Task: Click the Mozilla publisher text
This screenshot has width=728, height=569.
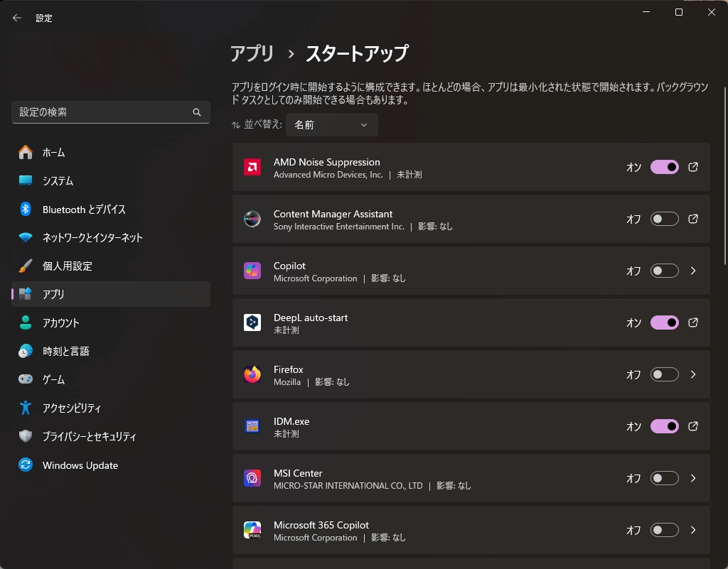Action: click(287, 382)
